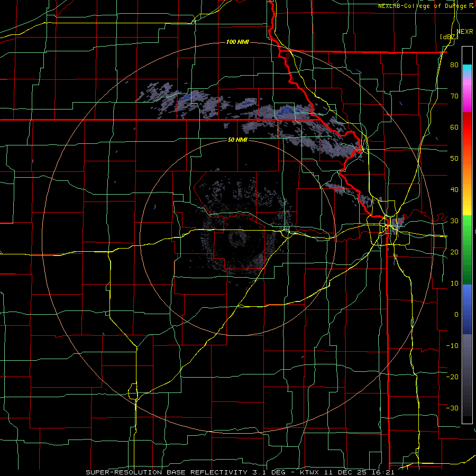Click the 0 value on the dBZ scale
The height and width of the screenshot is (476, 476).
[456, 315]
